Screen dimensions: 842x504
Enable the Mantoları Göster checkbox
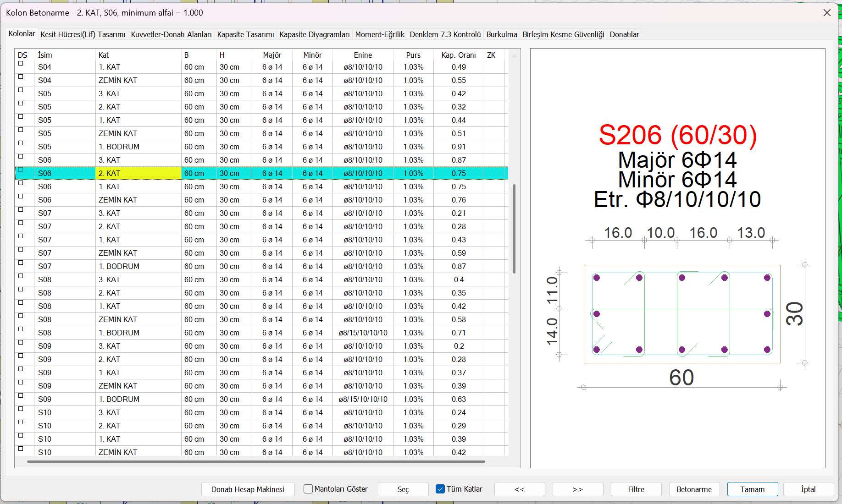pyautogui.click(x=308, y=489)
